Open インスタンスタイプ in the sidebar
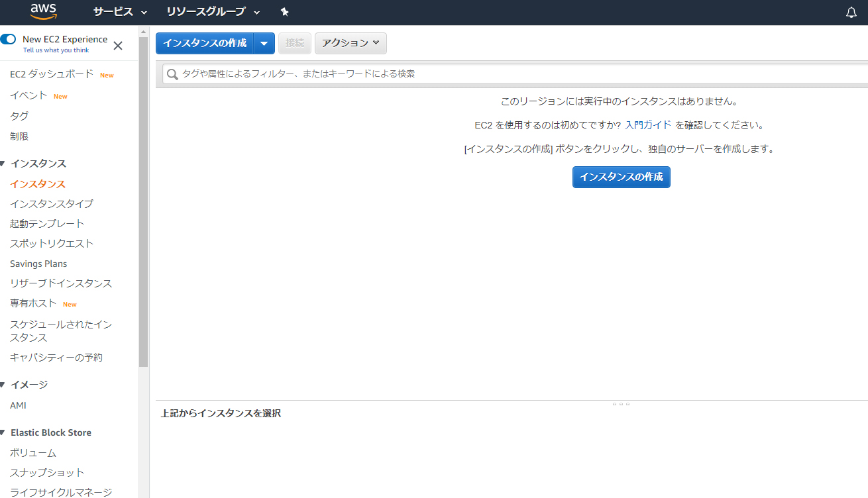Screen dimensions: 868x498 (x=52, y=204)
